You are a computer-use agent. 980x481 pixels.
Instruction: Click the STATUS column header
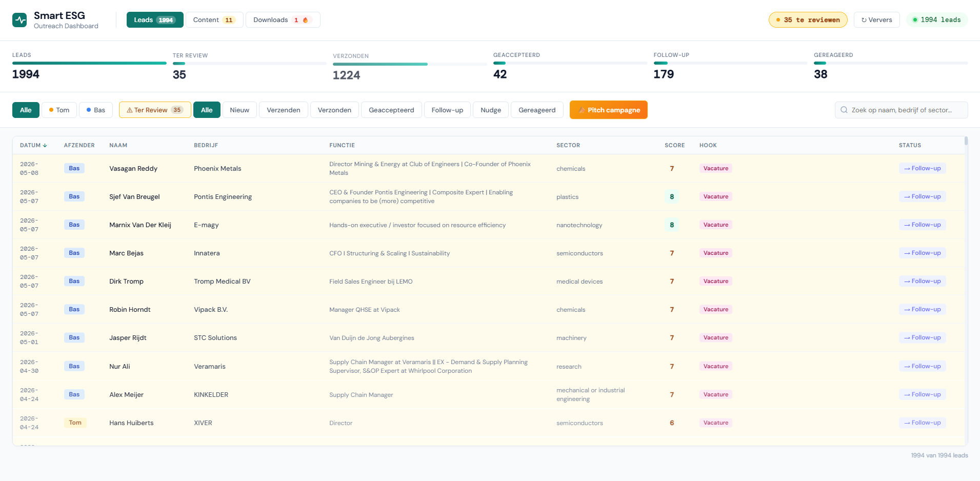tap(910, 145)
